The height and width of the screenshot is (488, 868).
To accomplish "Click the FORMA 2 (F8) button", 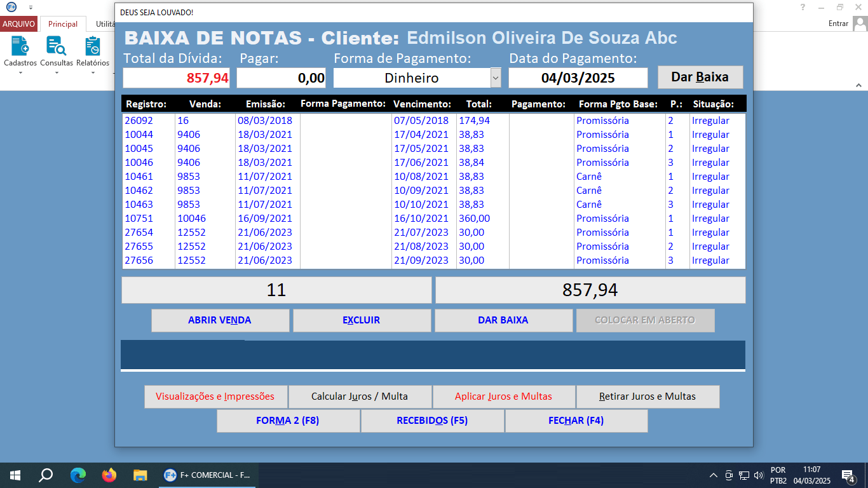I will (288, 421).
